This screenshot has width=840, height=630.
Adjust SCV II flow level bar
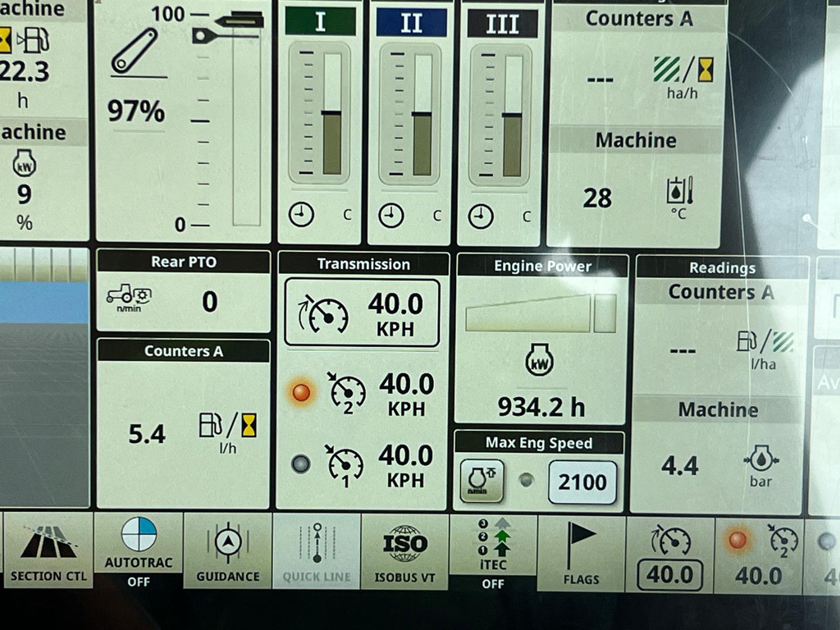click(x=422, y=113)
